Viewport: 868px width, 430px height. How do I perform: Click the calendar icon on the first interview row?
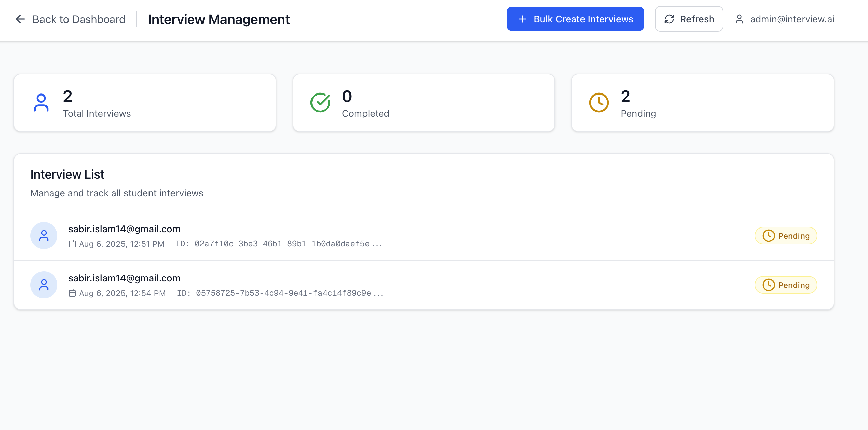pos(72,243)
